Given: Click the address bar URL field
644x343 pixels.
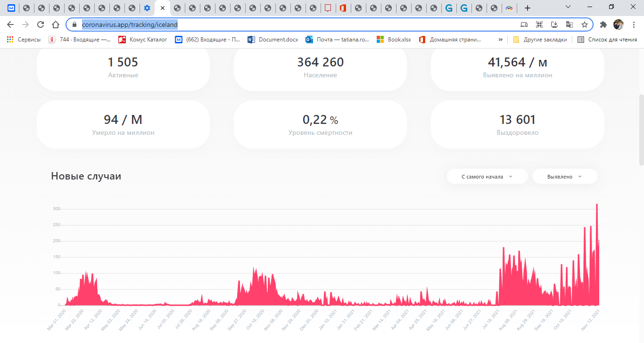Looking at the screenshot, I should coord(283,24).
